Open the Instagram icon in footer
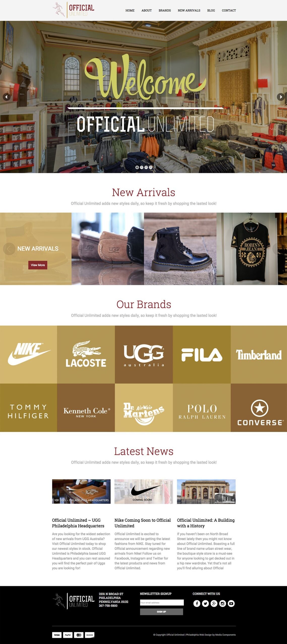Viewport: 287px width, 644px height. click(x=222, y=603)
